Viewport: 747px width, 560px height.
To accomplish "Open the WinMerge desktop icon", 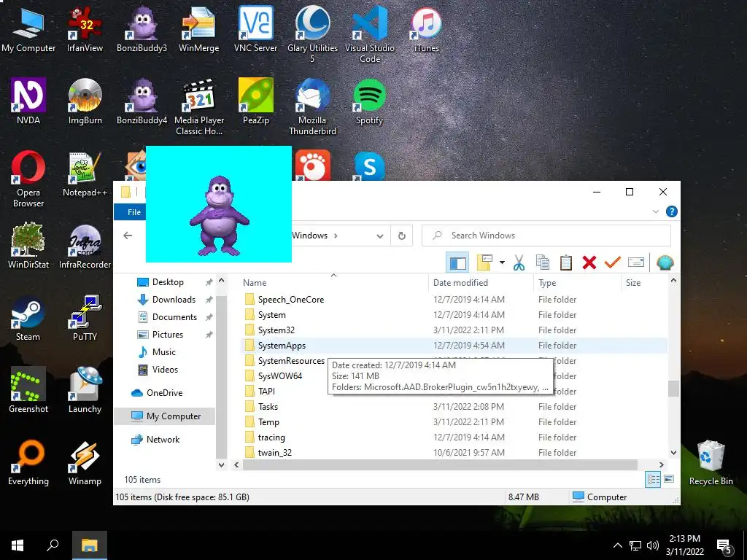I will point(198,29).
